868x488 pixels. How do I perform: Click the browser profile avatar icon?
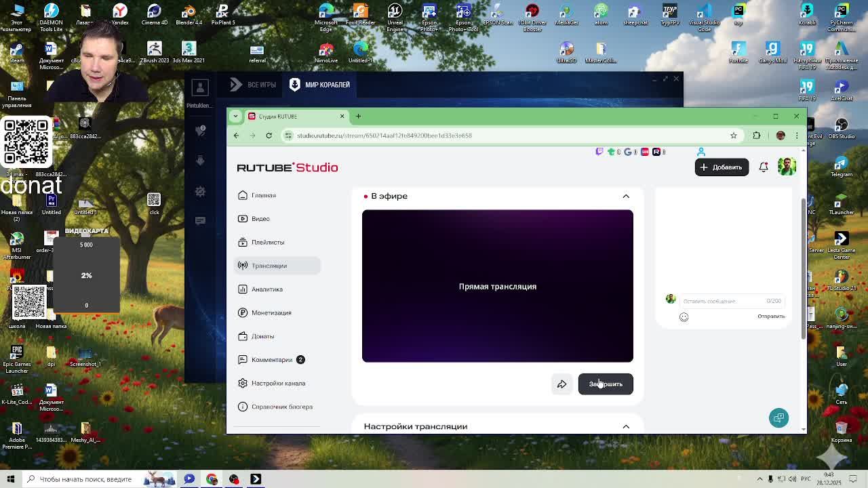(781, 136)
